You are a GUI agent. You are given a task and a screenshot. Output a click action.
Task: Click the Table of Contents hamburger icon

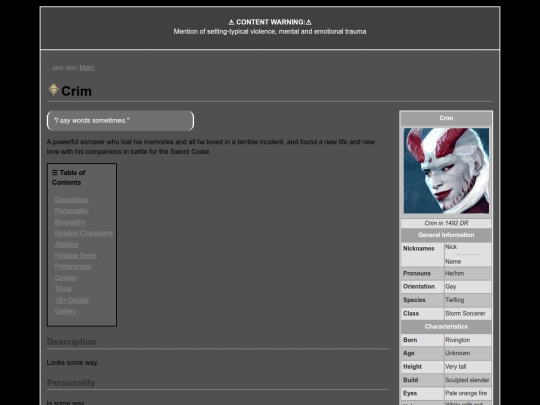tap(55, 173)
